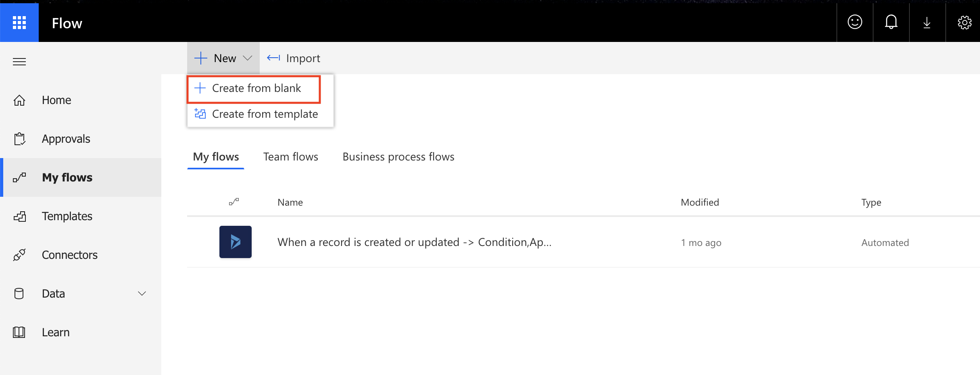The width and height of the screenshot is (980, 375).
Task: Switch to the Team flows tab
Action: tap(290, 157)
